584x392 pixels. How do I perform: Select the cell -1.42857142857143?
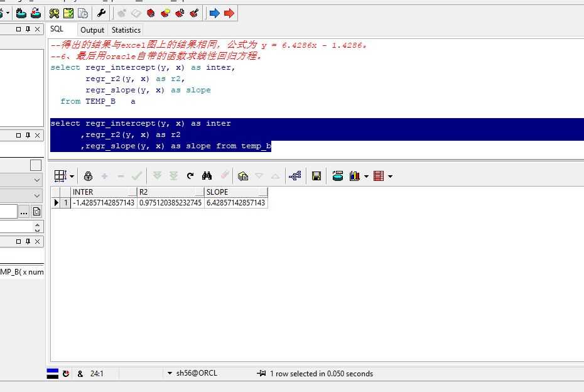tap(104, 203)
